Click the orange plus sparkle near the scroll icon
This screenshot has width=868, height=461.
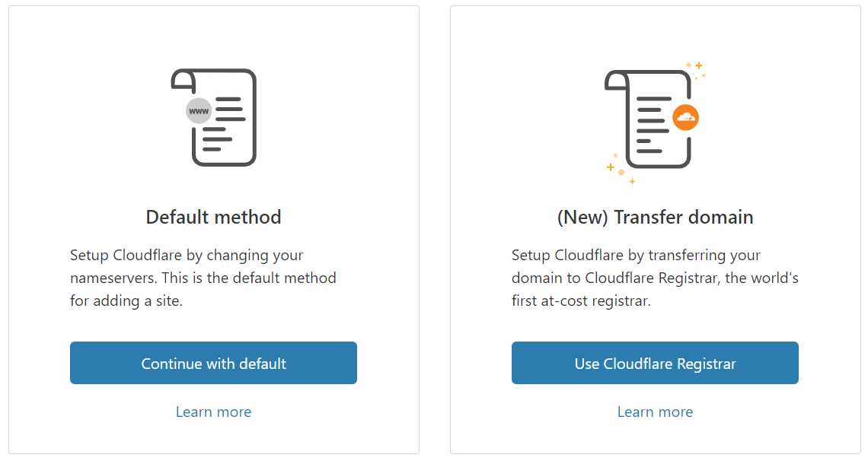(698, 67)
